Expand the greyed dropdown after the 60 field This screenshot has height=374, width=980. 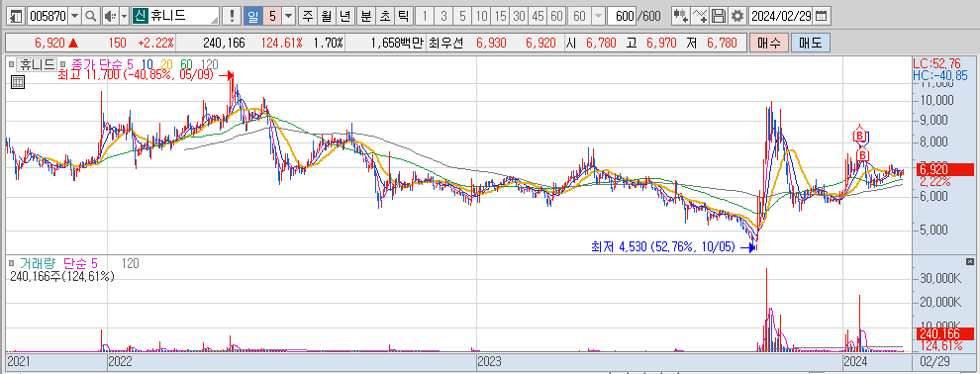pyautogui.click(x=598, y=16)
